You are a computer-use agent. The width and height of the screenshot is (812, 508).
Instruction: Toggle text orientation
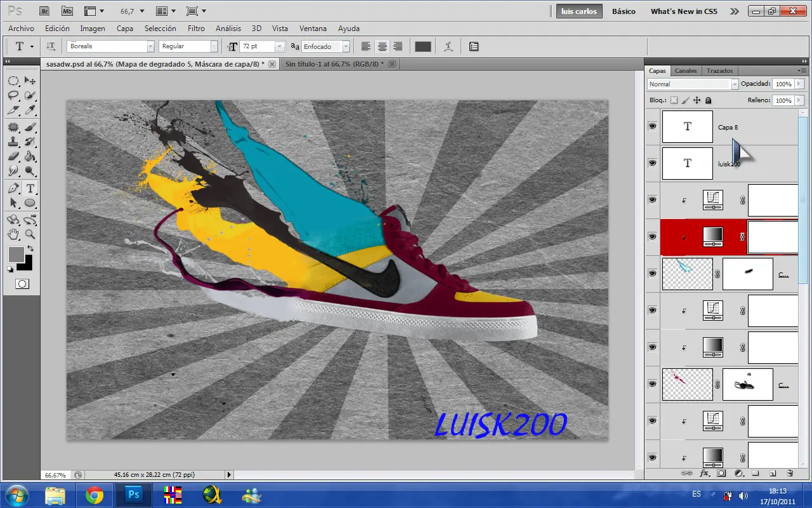(x=51, y=46)
